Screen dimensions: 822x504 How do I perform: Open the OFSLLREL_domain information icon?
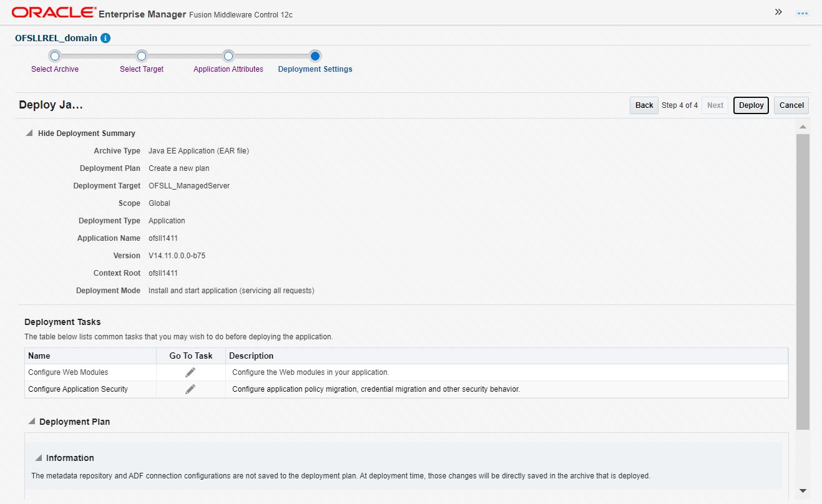click(105, 38)
